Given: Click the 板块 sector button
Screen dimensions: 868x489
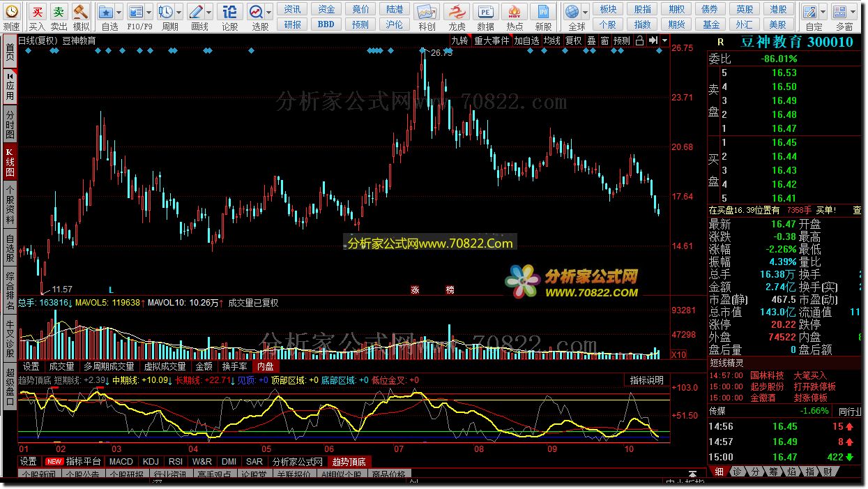Looking at the screenshot, I should [x=608, y=9].
